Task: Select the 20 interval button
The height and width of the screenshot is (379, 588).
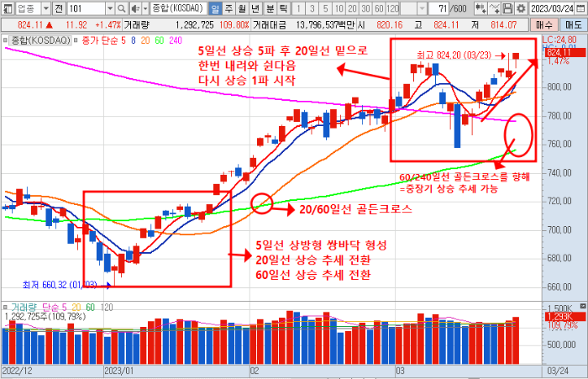Action: pyautogui.click(x=352, y=8)
